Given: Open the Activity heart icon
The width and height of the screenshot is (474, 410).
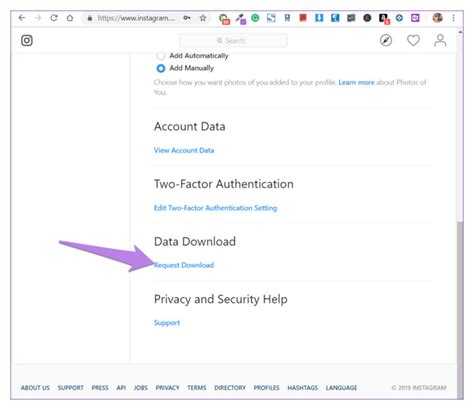Looking at the screenshot, I should [413, 40].
